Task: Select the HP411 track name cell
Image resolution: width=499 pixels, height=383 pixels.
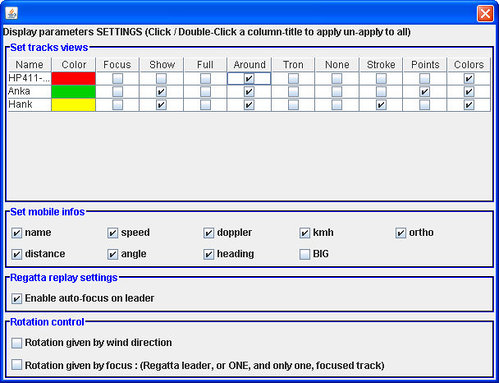Action: pos(29,79)
